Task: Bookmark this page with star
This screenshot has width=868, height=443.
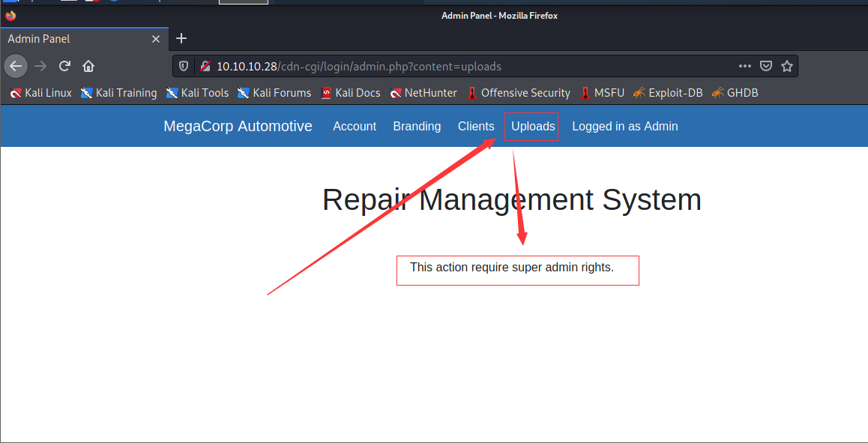Action: [786, 67]
